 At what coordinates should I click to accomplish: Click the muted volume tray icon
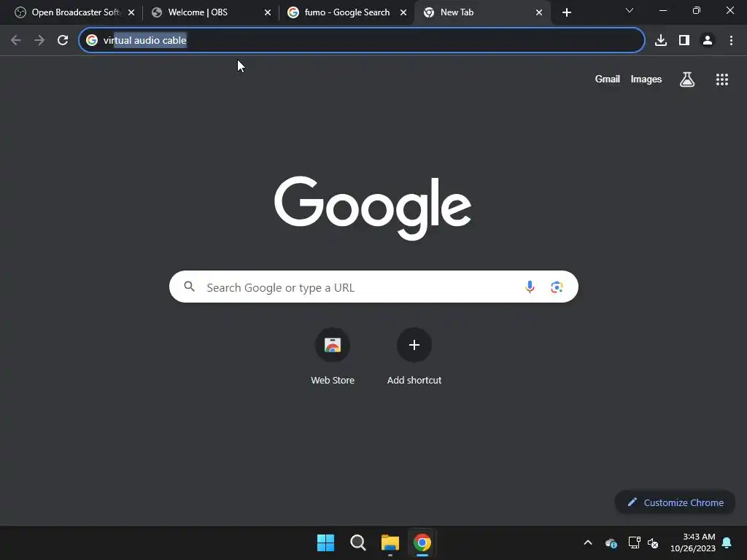(653, 542)
